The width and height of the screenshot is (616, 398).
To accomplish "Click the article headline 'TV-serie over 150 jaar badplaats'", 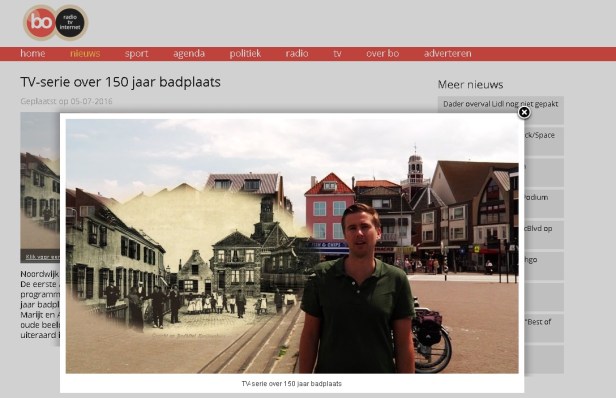I will pos(120,82).
